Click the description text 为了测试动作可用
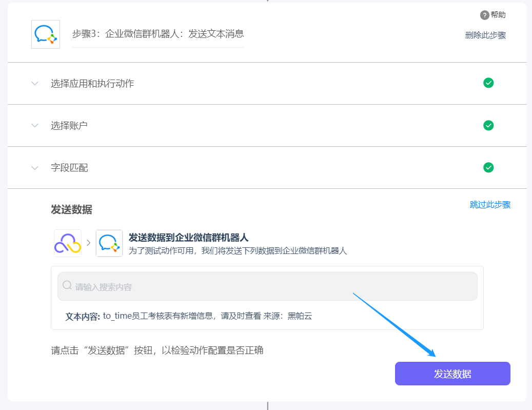532x410 pixels. (x=238, y=251)
